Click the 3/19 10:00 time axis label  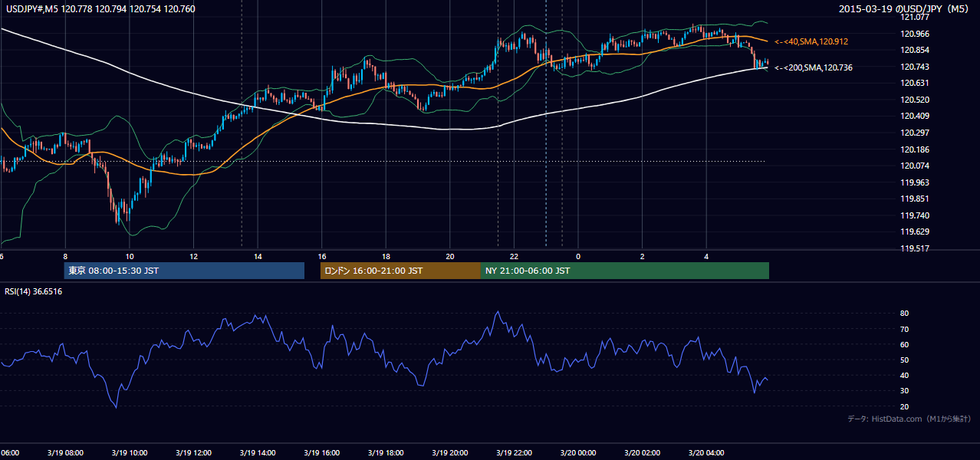click(130, 453)
